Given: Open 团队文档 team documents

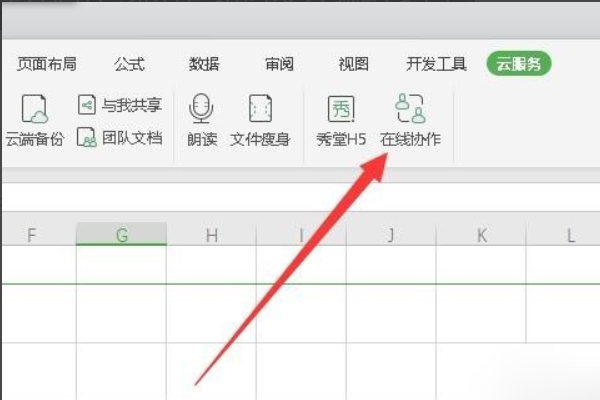Looking at the screenshot, I should click(120, 137).
